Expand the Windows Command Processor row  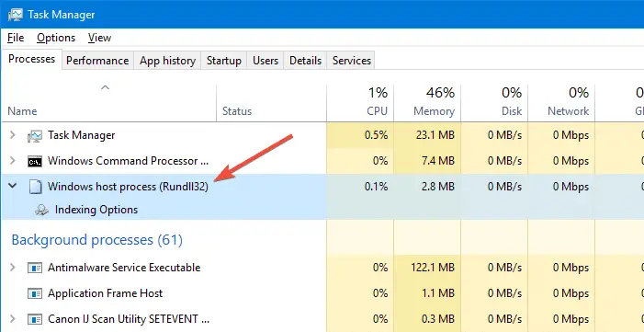(x=13, y=160)
